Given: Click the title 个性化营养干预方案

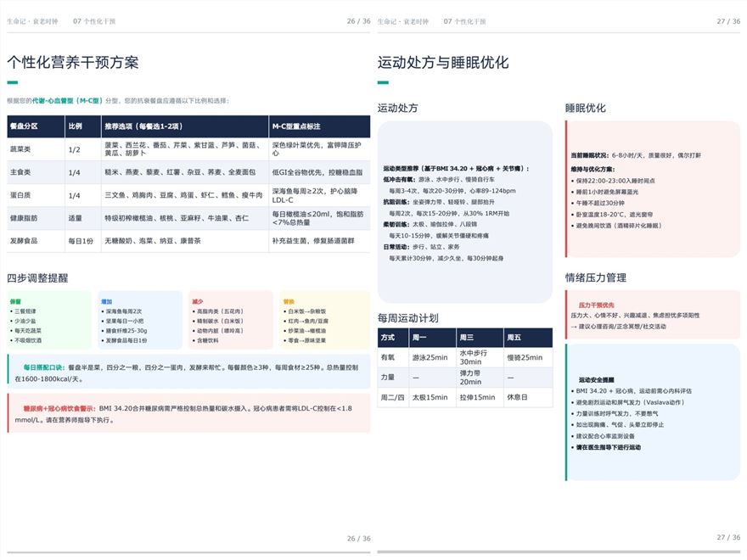Looking at the screenshot, I should point(73,63).
